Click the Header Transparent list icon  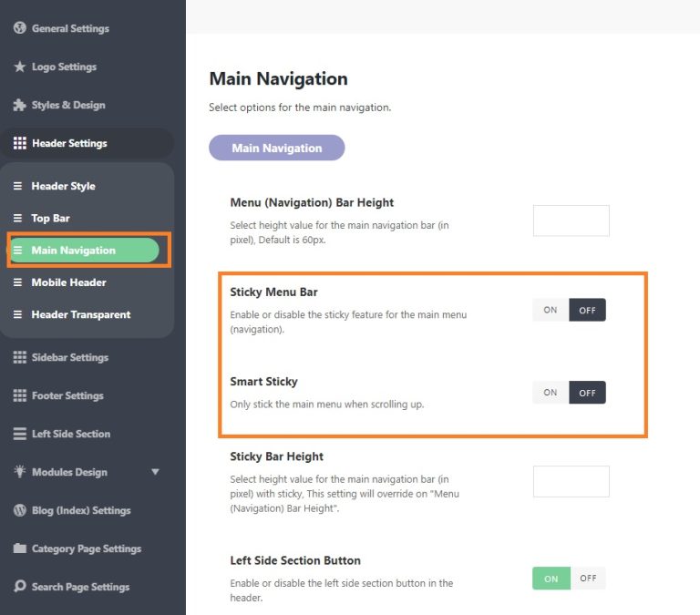17,314
